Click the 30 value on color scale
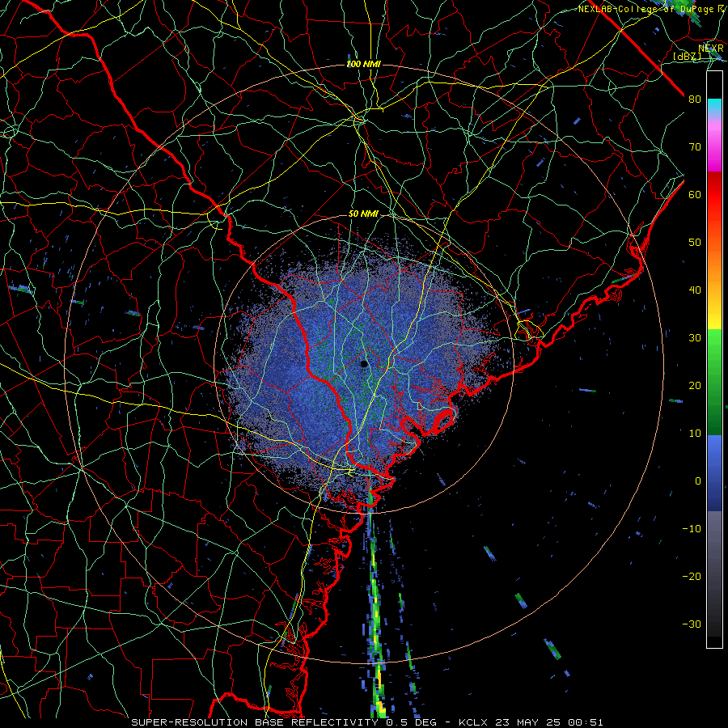 695,338
